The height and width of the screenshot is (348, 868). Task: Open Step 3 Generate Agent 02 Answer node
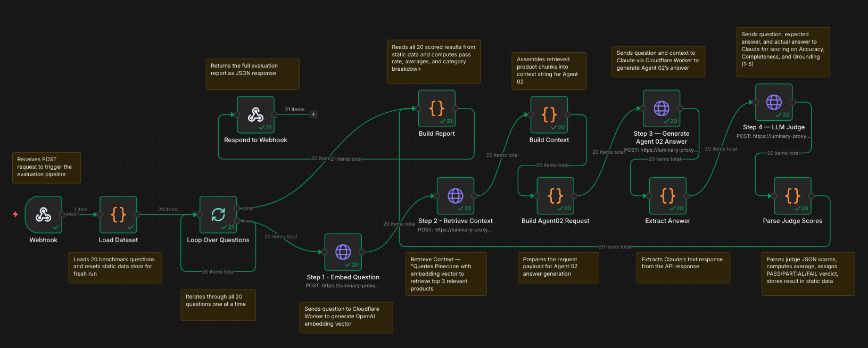point(662,108)
